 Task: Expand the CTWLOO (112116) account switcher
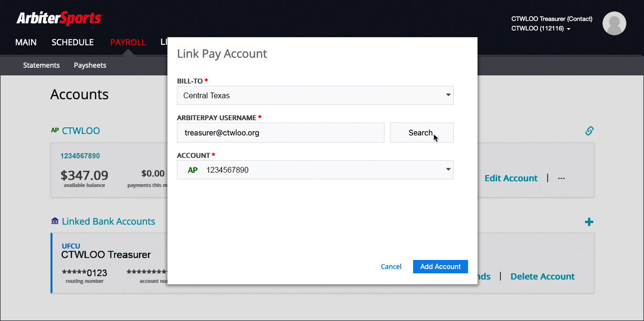tap(540, 29)
